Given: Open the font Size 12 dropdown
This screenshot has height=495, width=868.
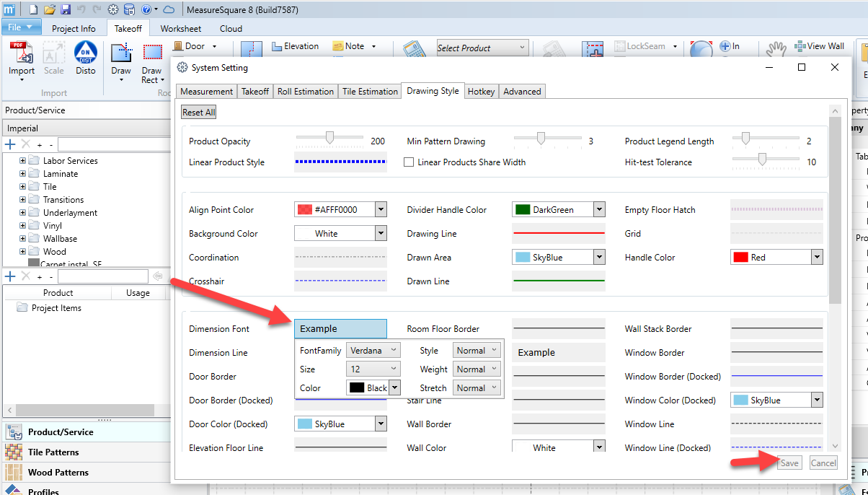Looking at the screenshot, I should click(373, 369).
